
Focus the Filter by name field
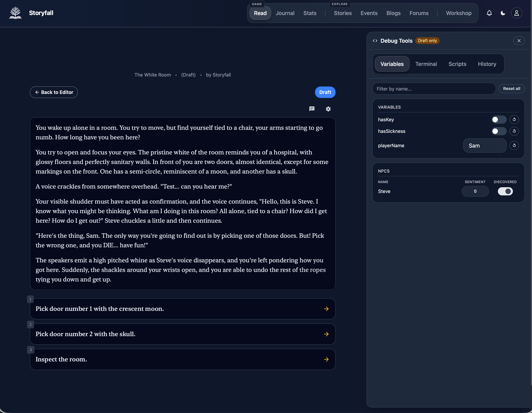(x=434, y=89)
